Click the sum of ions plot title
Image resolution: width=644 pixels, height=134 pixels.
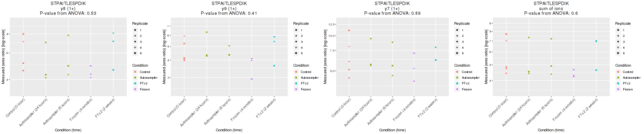click(551, 8)
